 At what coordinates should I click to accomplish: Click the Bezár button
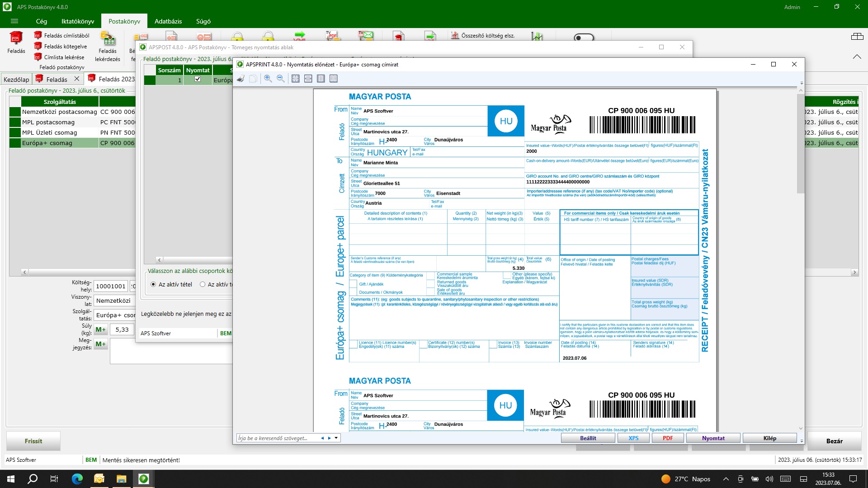coord(835,441)
